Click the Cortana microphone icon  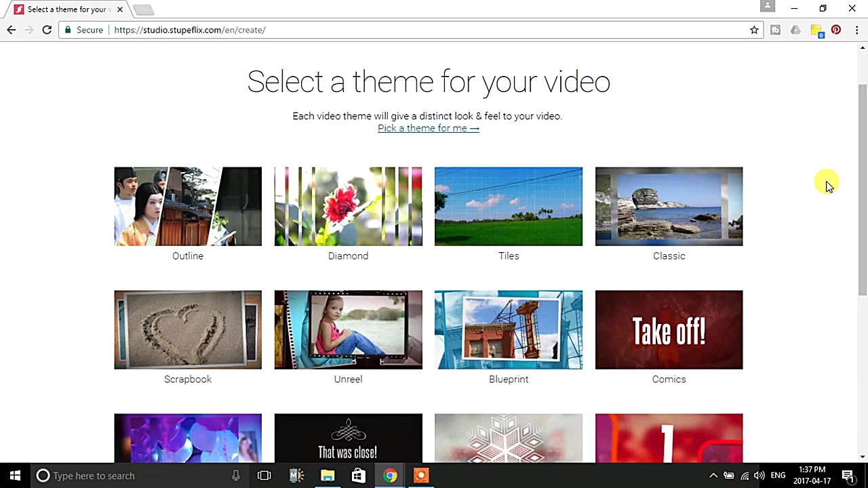[x=235, y=476]
